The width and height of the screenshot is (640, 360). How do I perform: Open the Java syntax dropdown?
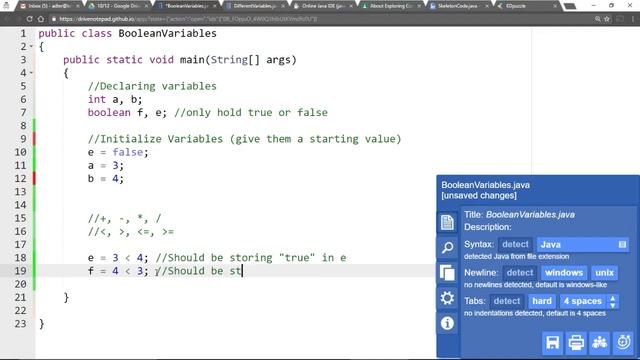[x=582, y=244]
